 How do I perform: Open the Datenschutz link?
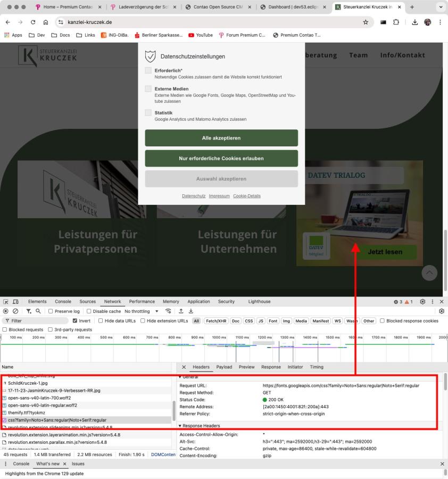pyautogui.click(x=194, y=196)
